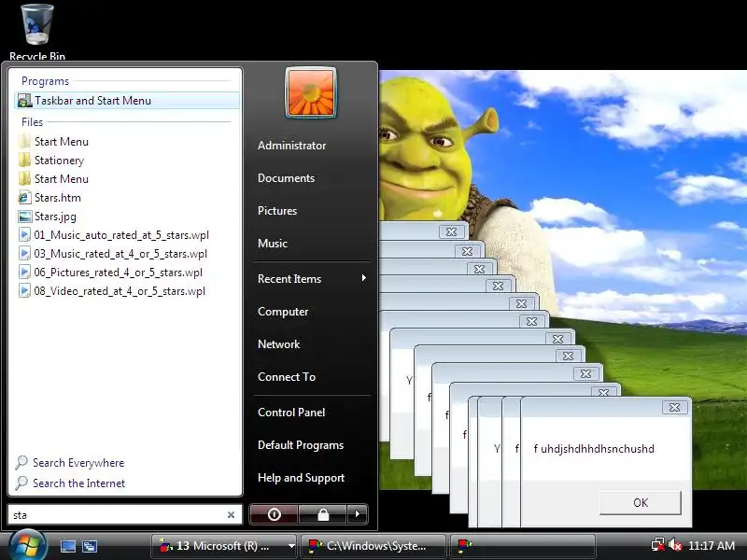Click Show Desktop quick launch icon

pyautogui.click(x=67, y=546)
